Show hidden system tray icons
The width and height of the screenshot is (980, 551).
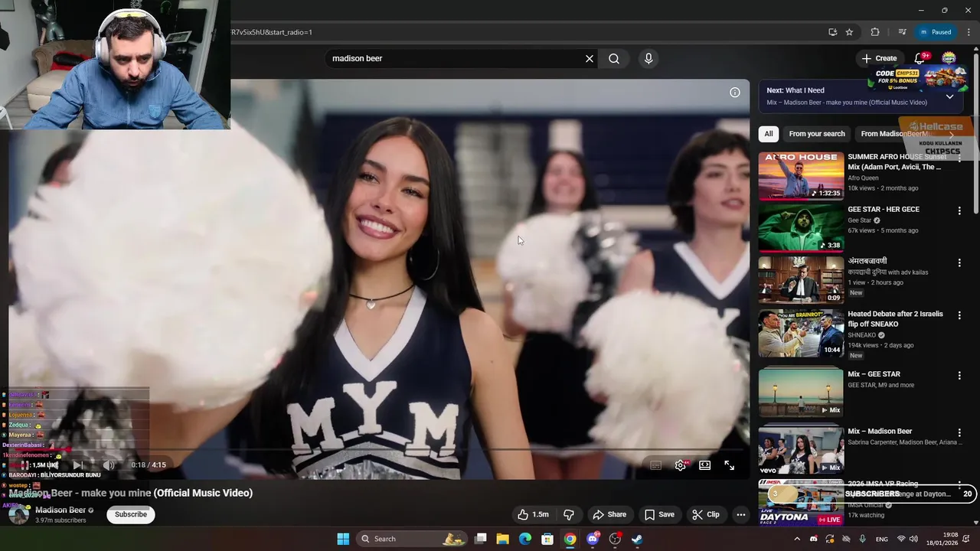797,539
